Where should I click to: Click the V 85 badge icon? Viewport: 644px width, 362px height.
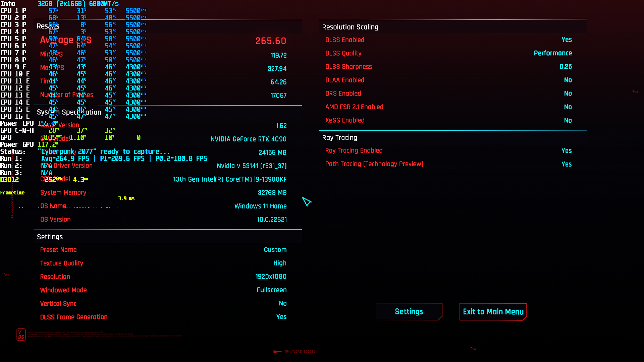pos(21,334)
